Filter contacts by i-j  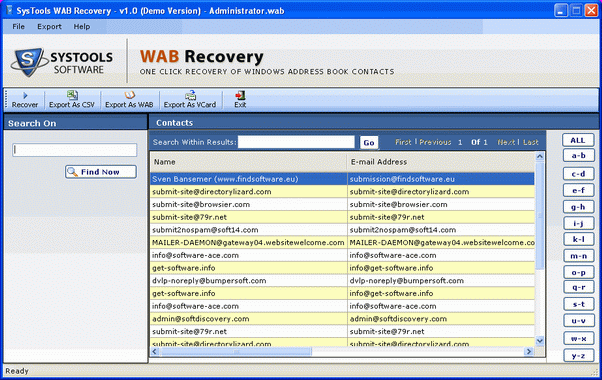click(579, 223)
